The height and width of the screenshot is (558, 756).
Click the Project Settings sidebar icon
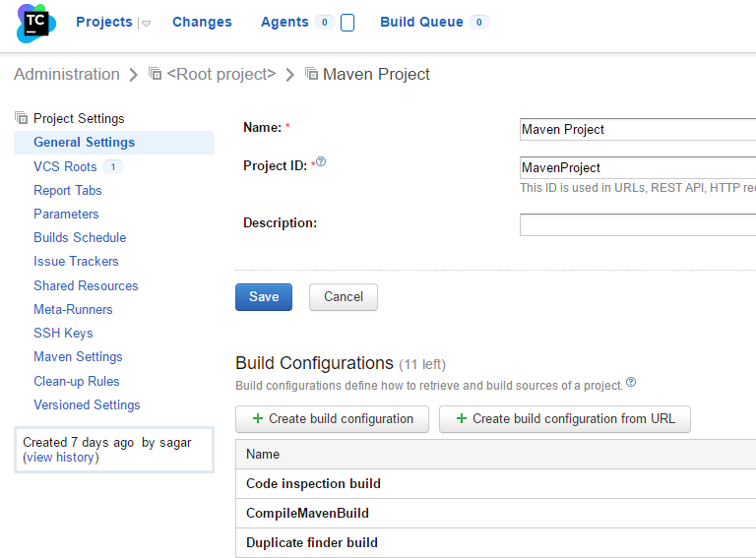pyautogui.click(x=22, y=117)
